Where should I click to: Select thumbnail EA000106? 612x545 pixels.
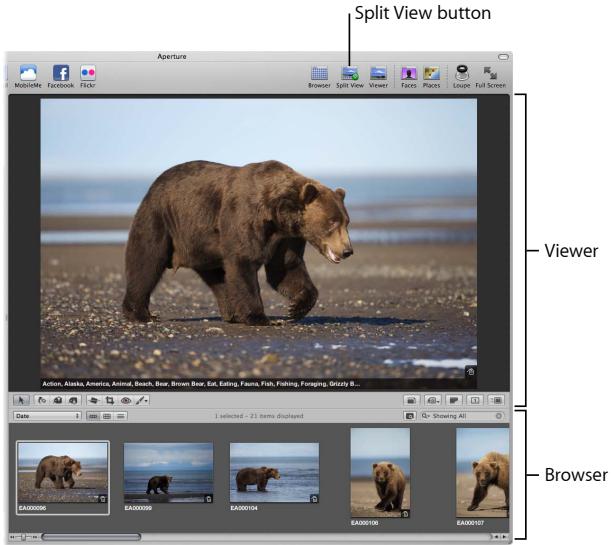click(381, 473)
